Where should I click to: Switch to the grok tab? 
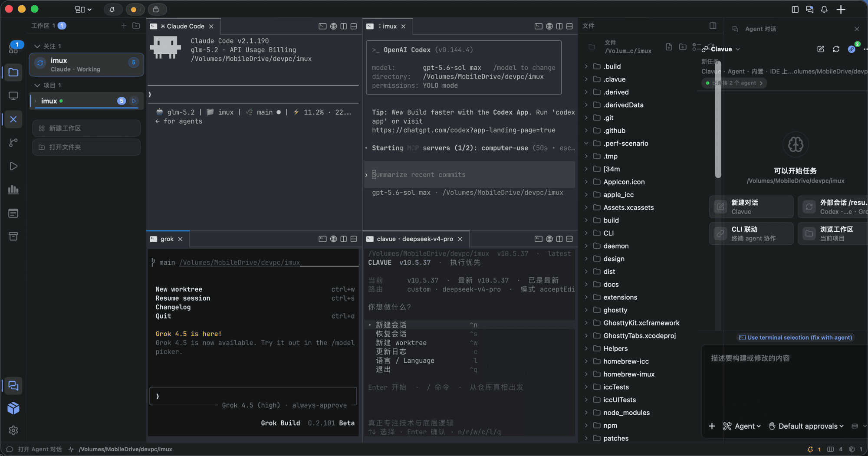click(167, 239)
